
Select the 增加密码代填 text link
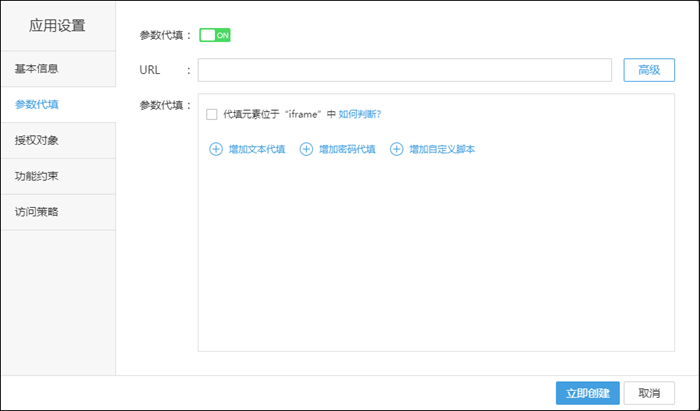click(347, 149)
